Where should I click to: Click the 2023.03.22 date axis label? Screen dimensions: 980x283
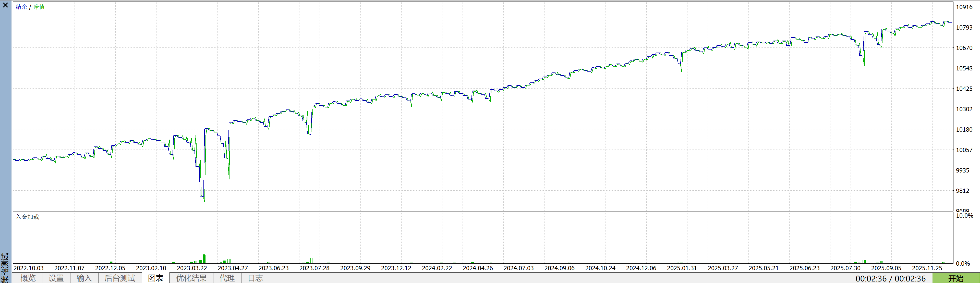(192, 268)
